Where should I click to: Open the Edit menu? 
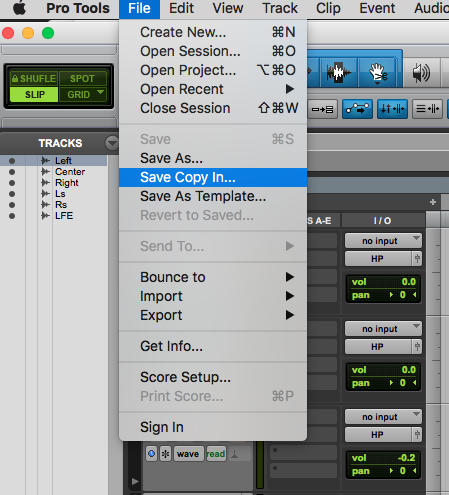pyautogui.click(x=181, y=8)
